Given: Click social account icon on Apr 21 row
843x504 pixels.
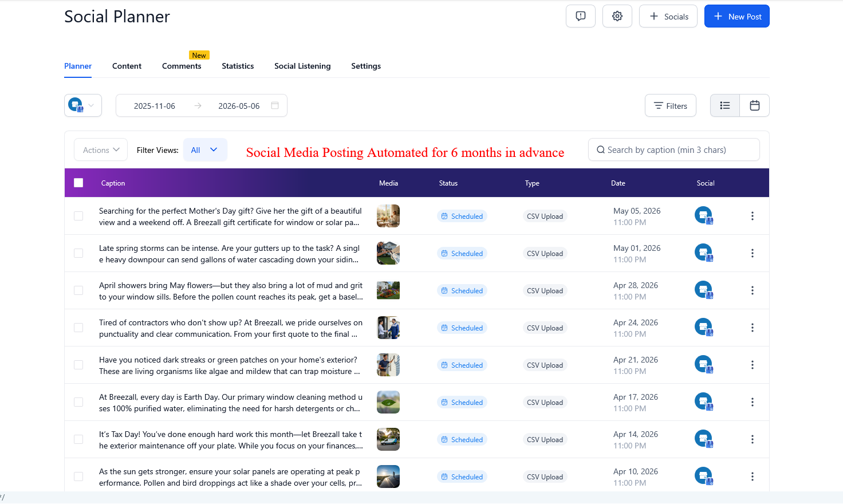Looking at the screenshot, I should coord(704,364).
